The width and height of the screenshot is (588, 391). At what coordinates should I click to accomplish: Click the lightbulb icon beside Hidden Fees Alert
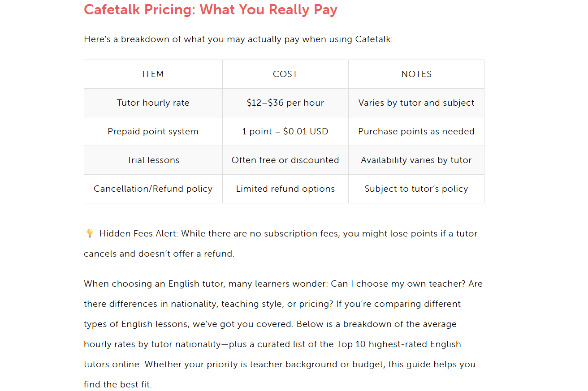click(x=89, y=233)
